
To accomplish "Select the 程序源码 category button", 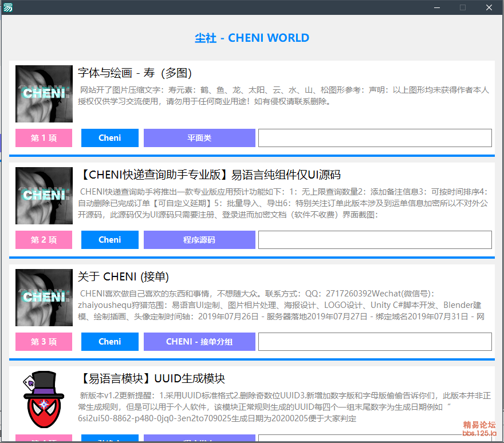I will pyautogui.click(x=199, y=240).
